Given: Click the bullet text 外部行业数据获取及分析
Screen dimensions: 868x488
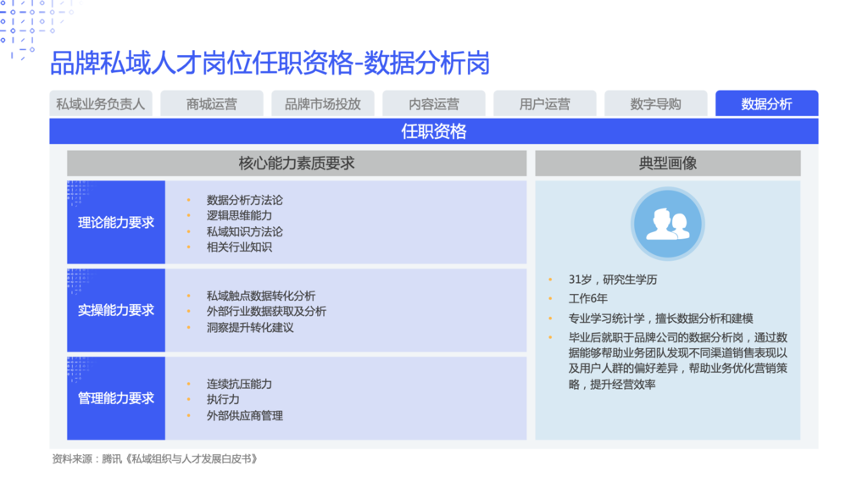Looking at the screenshot, I should click(x=266, y=312).
